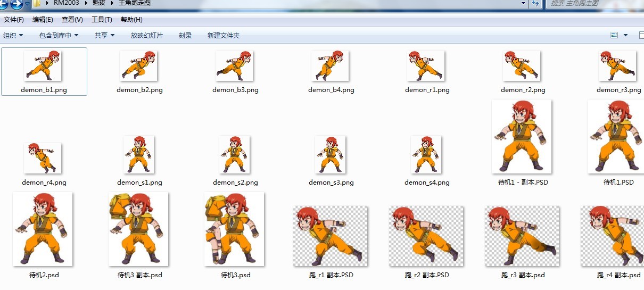Click 主角跑走图 in the address path

134,3
